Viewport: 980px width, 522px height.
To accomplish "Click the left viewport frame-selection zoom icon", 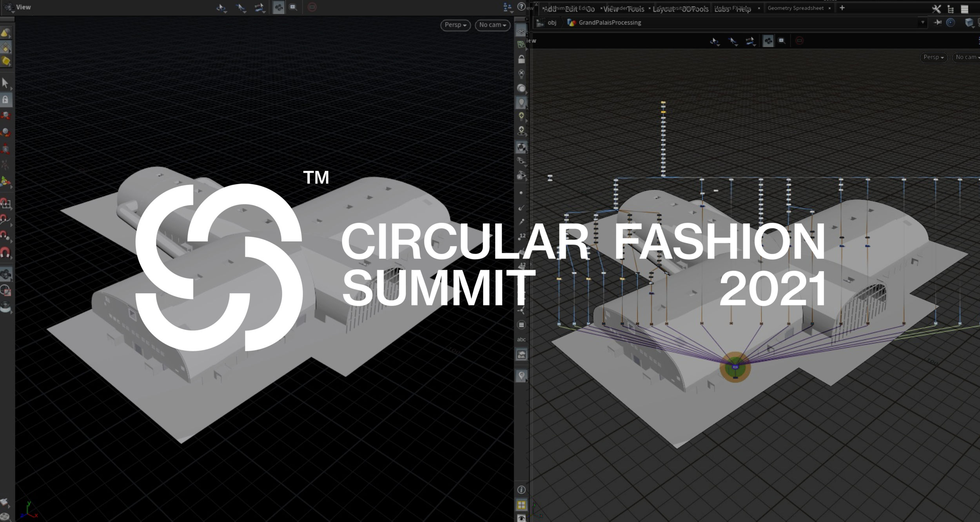I will (x=293, y=7).
